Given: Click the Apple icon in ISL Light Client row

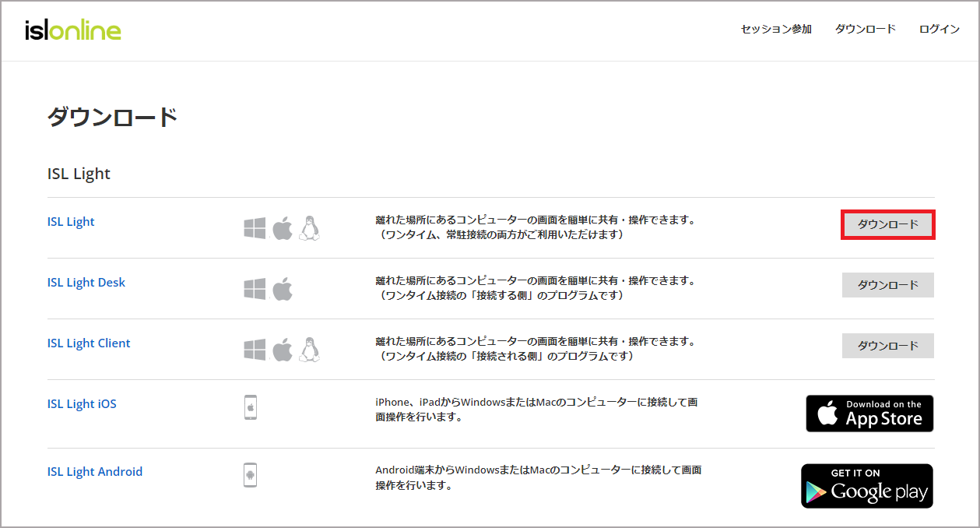Looking at the screenshot, I should (x=282, y=350).
